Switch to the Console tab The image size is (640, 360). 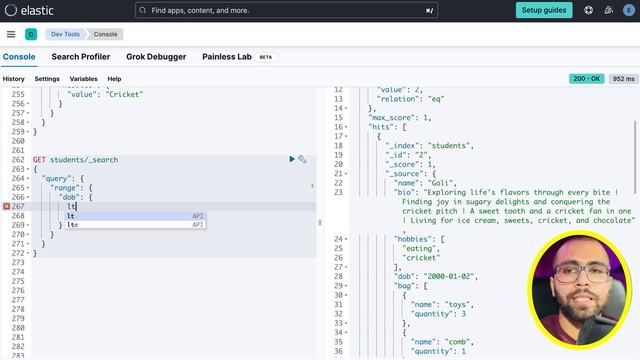(x=19, y=57)
